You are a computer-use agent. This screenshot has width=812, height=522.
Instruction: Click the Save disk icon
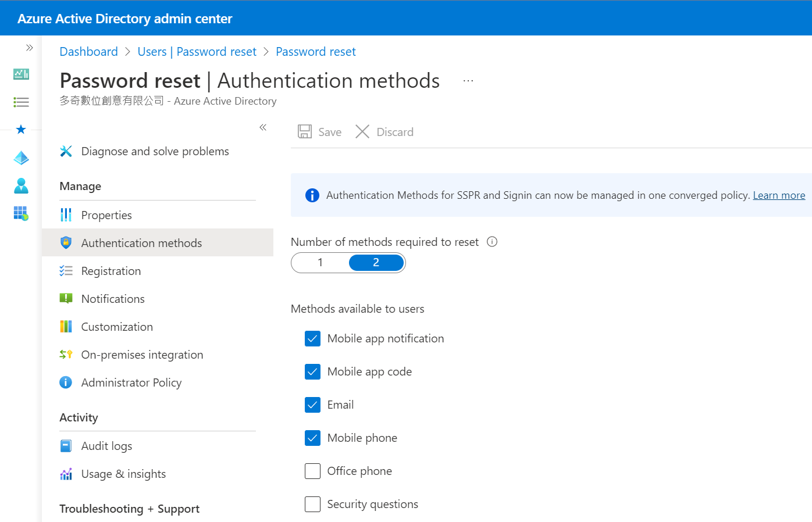[x=305, y=131]
